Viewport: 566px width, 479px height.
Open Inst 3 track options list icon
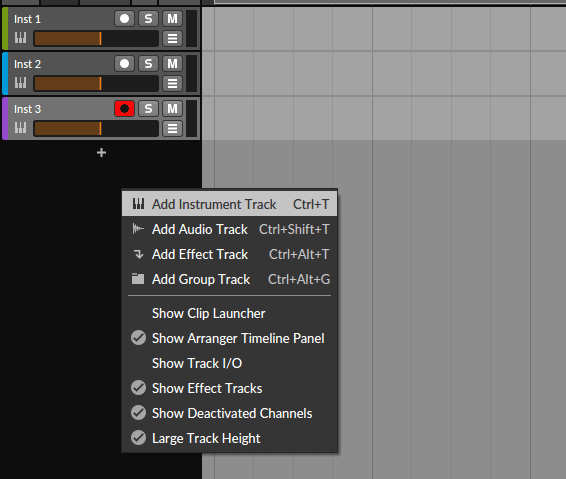[x=172, y=128]
